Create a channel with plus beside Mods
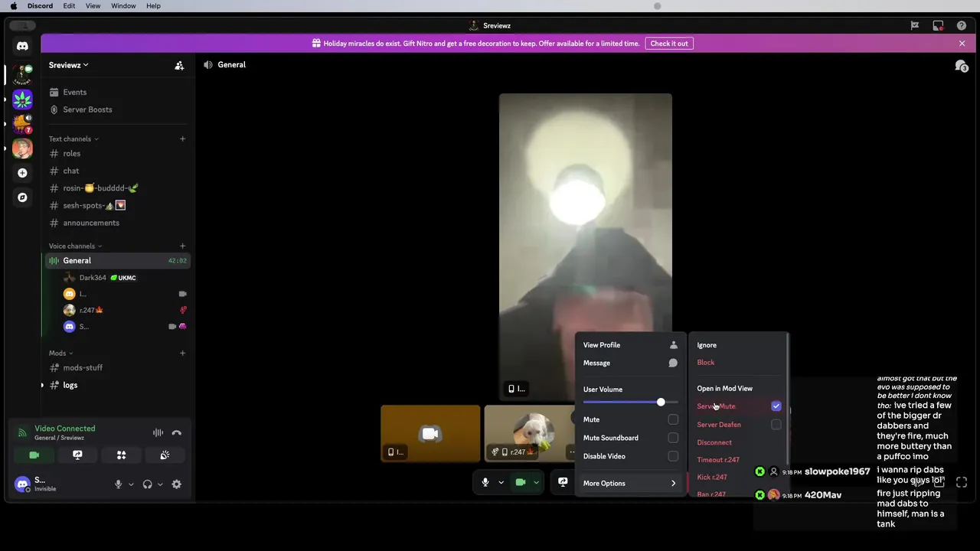 click(182, 353)
